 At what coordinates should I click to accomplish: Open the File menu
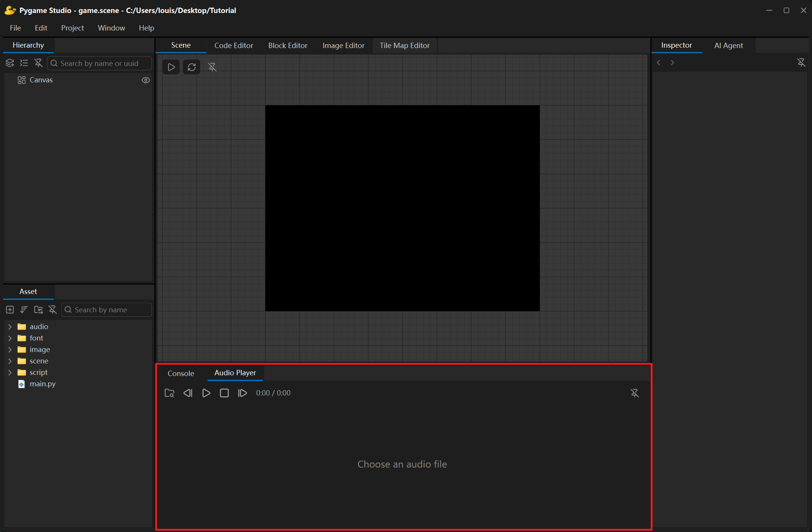[x=15, y=28]
